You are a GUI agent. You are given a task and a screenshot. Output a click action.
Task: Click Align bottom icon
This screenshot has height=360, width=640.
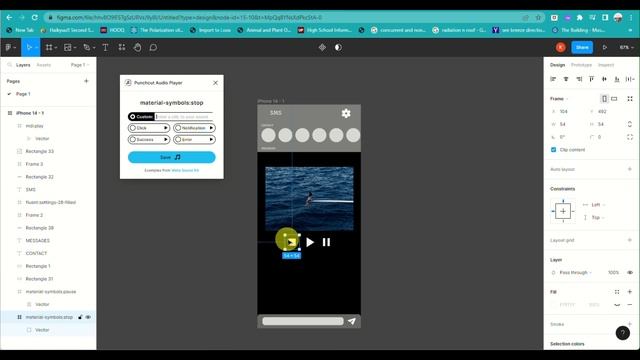[617, 79]
